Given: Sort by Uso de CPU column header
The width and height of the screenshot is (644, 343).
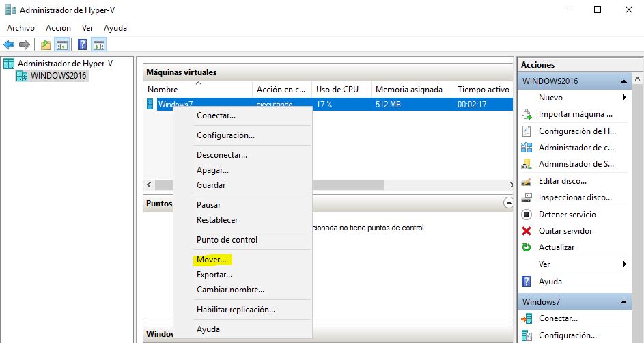Looking at the screenshot, I should pos(341,89).
